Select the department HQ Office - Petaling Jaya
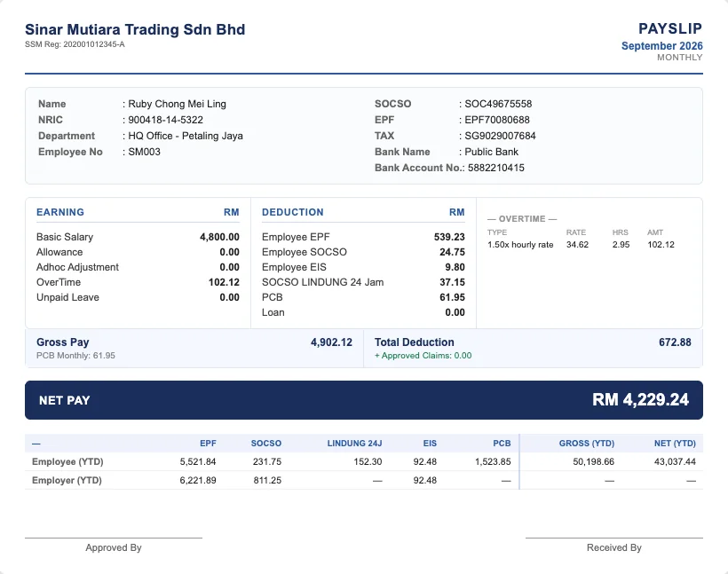Screen dimensions: 728x574 186,136
